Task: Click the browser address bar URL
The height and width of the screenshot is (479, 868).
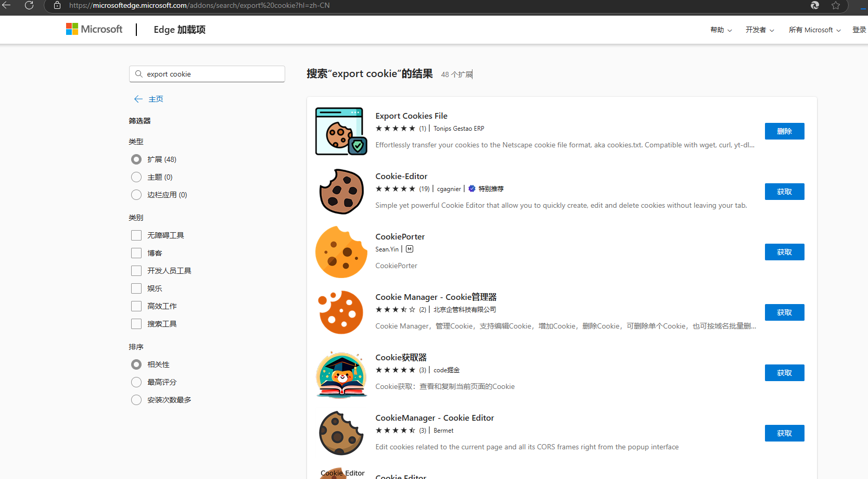Action: pyautogui.click(x=199, y=5)
